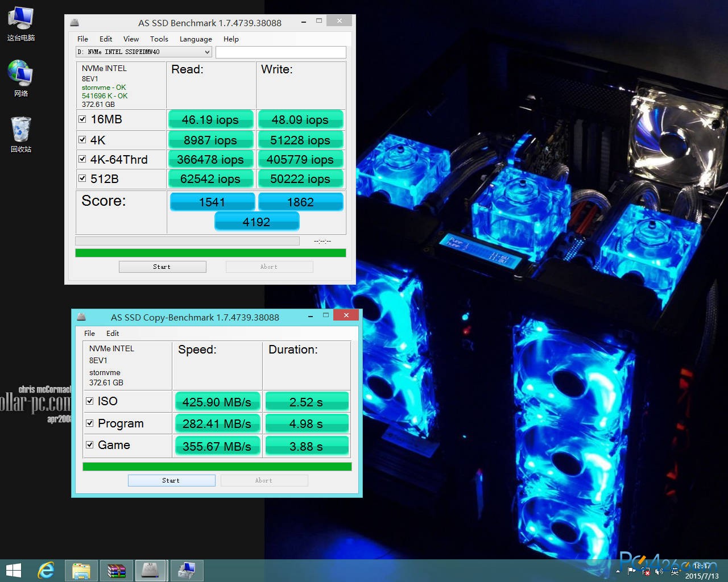
Task: Open the This PC desktop icon
Action: click(x=21, y=24)
